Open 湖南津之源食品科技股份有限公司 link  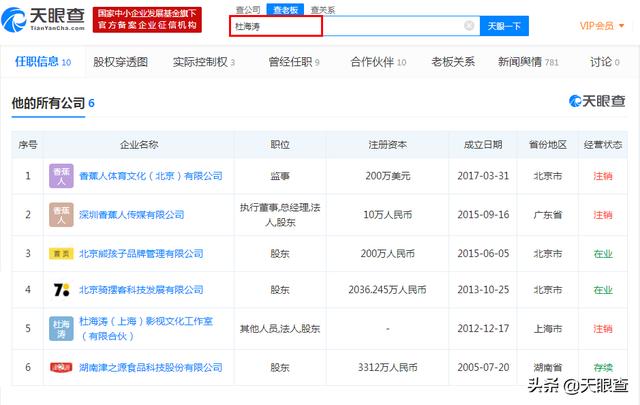pos(151,367)
